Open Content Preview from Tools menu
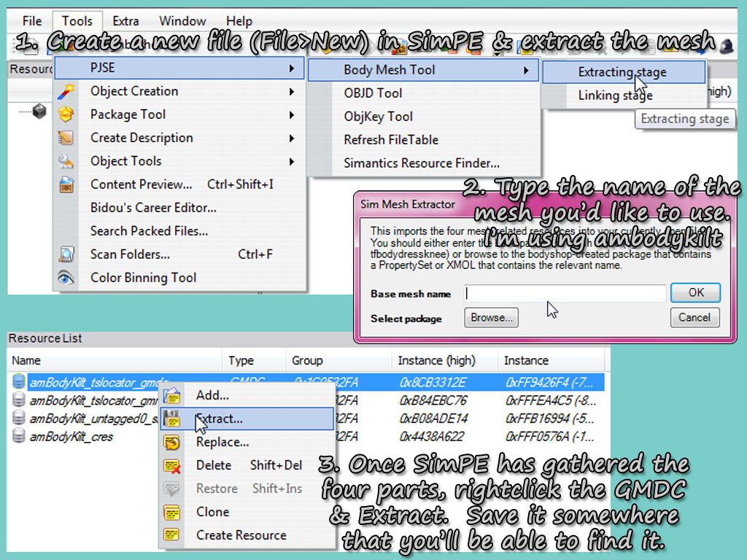The width and height of the screenshot is (747, 560). tap(179, 184)
